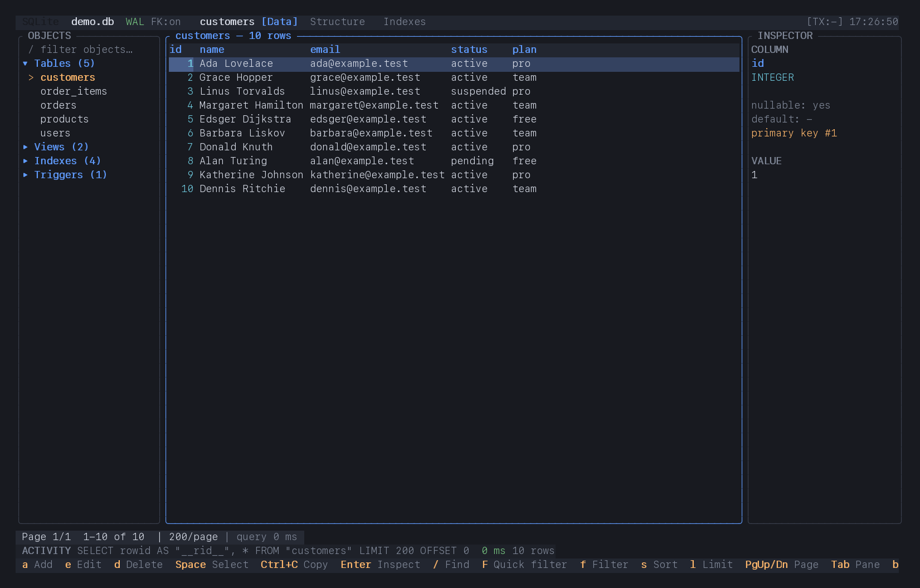Click the 'Enter Inspect' shortcut hint
The height and width of the screenshot is (588, 920).
point(381,565)
